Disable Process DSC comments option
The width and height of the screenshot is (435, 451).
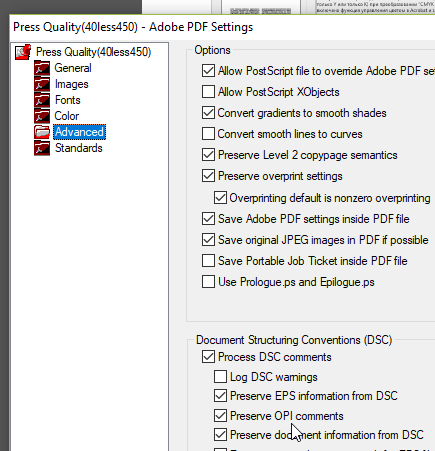(208, 357)
